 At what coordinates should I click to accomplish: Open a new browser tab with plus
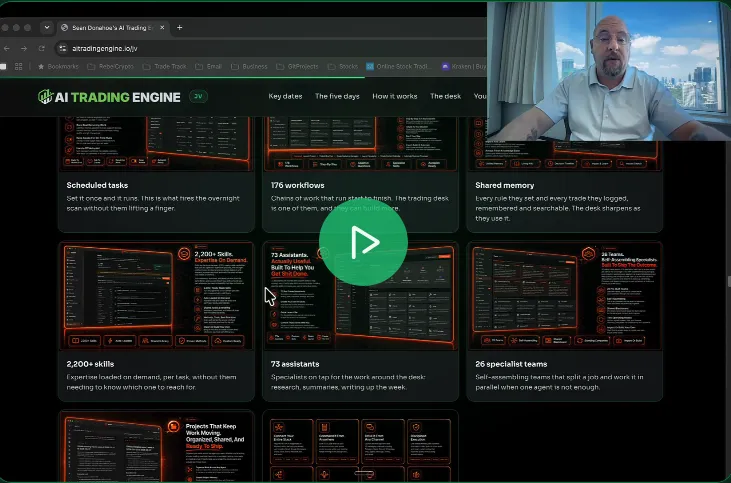[x=179, y=28]
